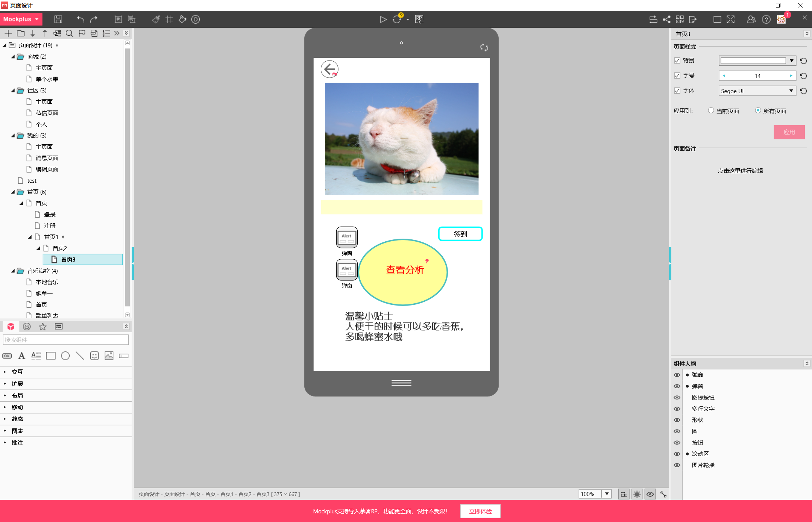This screenshot has height=522, width=812.
Task: Switch to the favorites star tab
Action: pos(42,327)
